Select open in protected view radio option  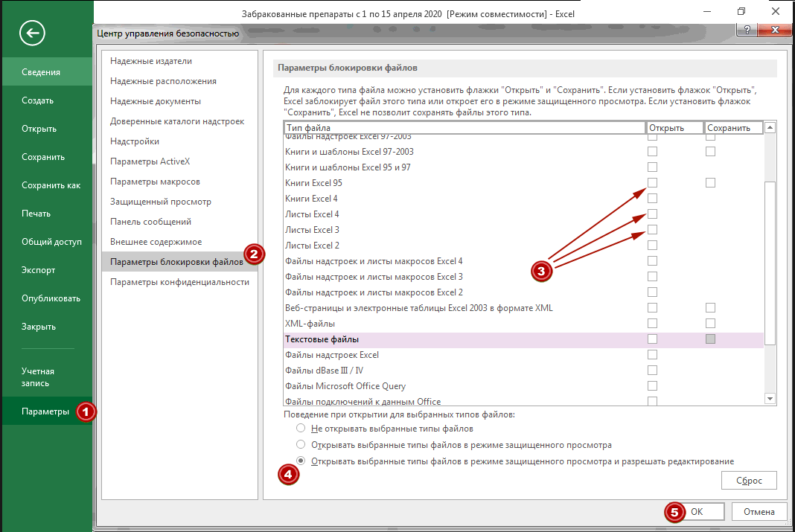pos(301,444)
